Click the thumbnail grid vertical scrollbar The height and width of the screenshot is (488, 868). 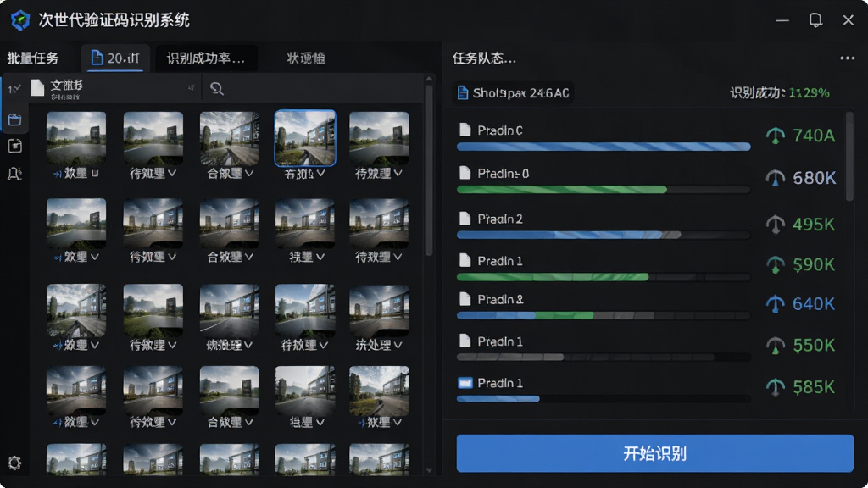pos(428,170)
